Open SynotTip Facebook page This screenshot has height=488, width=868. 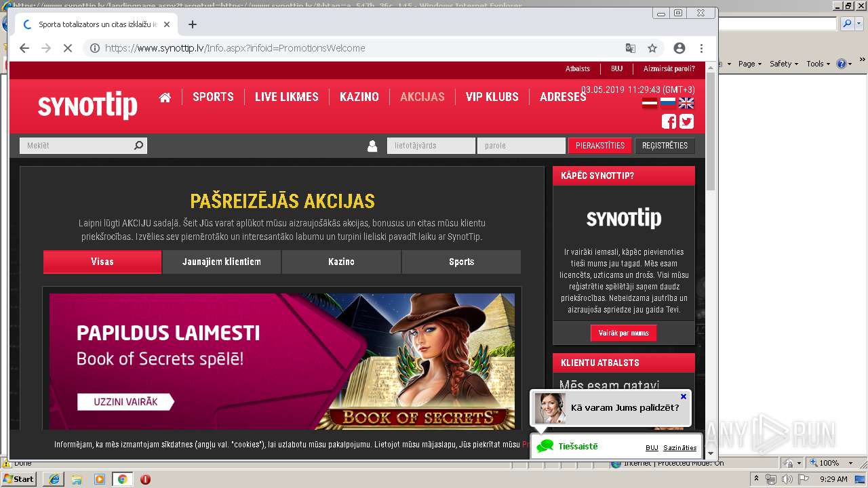pos(669,121)
